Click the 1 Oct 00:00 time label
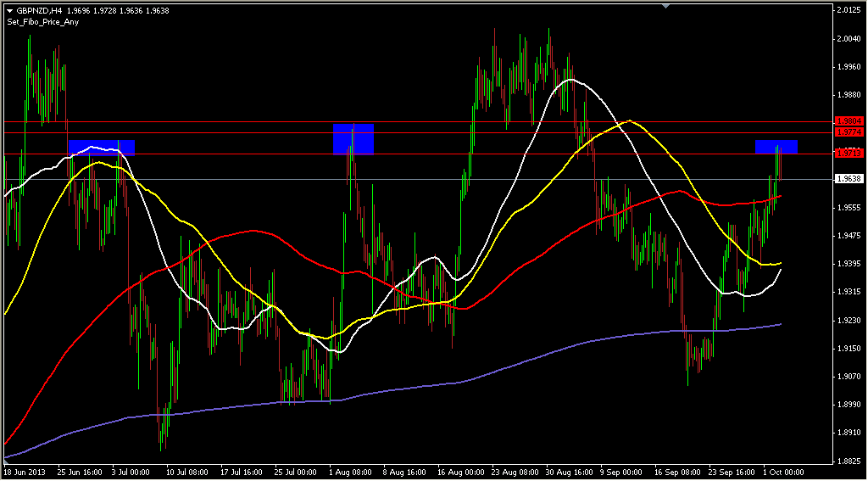The image size is (868, 481). 784,471
